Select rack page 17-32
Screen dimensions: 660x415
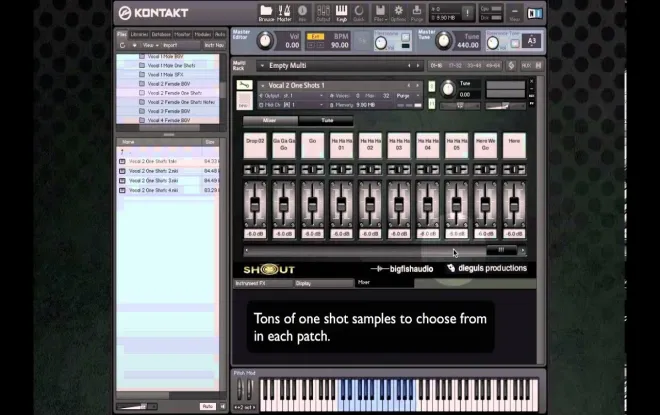(x=455, y=66)
